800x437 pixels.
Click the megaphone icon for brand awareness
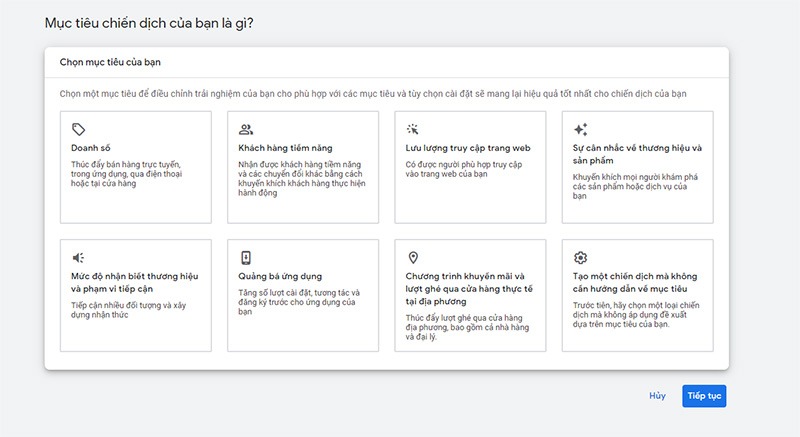(79, 257)
